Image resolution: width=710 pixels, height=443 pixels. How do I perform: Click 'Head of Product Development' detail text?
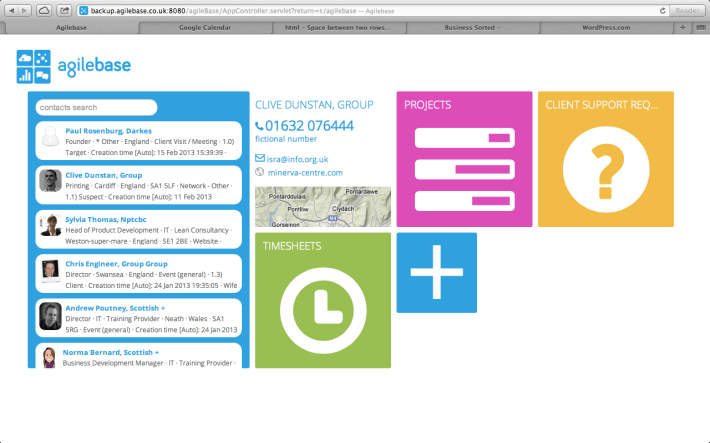tap(112, 231)
